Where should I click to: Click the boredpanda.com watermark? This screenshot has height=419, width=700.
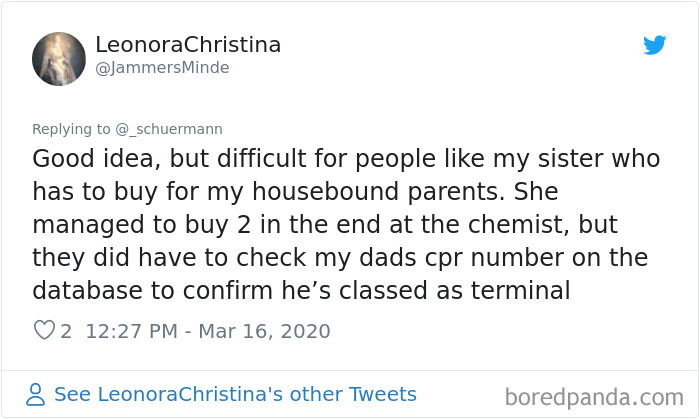594,397
